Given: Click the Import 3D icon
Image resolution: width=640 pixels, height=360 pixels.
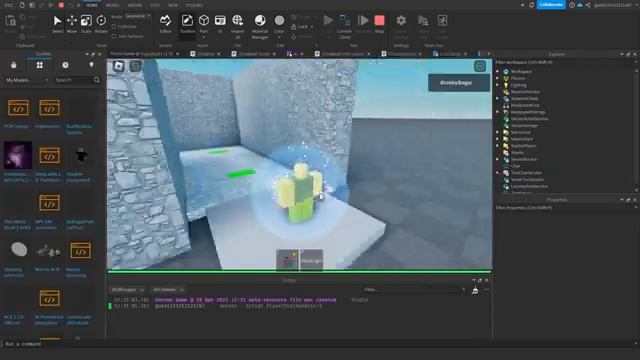Looking at the screenshot, I should point(238,26).
